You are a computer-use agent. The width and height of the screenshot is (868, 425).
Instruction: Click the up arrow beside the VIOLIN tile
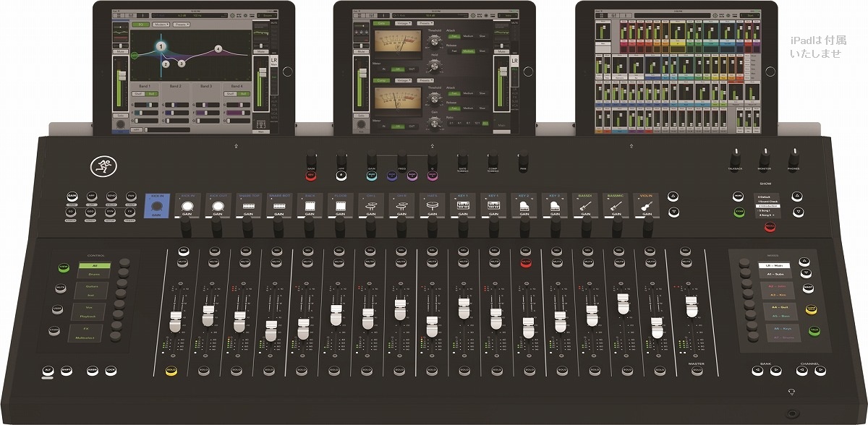point(673,196)
